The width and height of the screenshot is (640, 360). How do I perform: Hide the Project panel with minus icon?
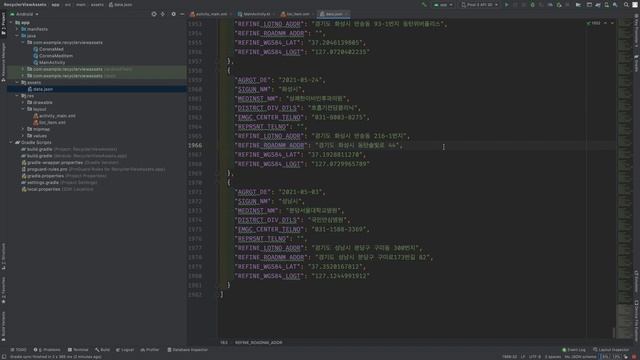(182, 14)
